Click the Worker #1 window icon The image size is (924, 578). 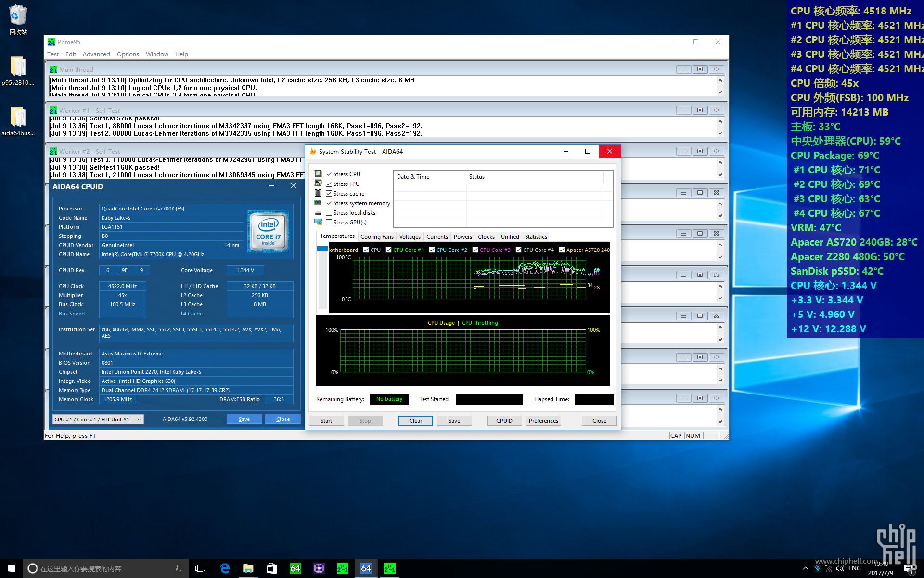pos(53,110)
